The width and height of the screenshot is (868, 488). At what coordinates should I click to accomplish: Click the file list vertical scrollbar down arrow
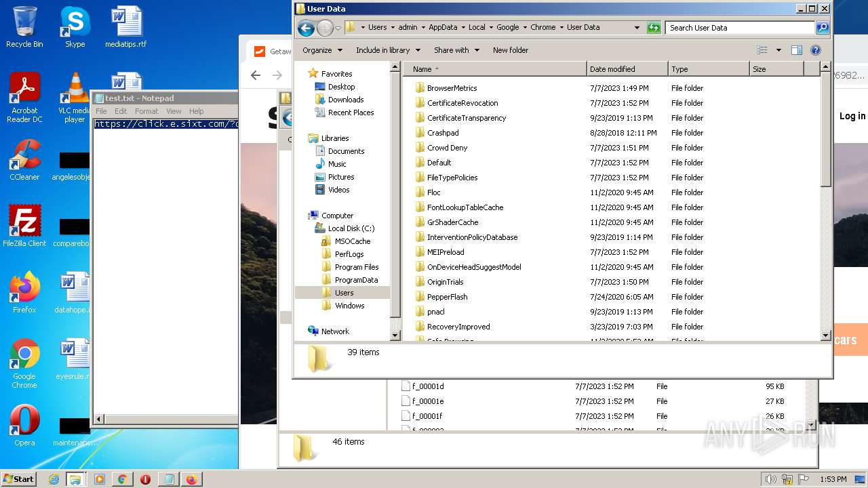coord(825,335)
